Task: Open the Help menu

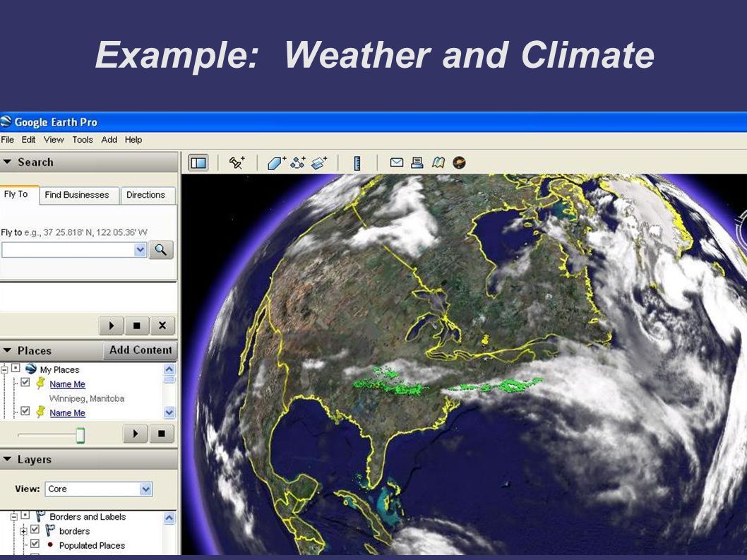Action: coord(133,140)
